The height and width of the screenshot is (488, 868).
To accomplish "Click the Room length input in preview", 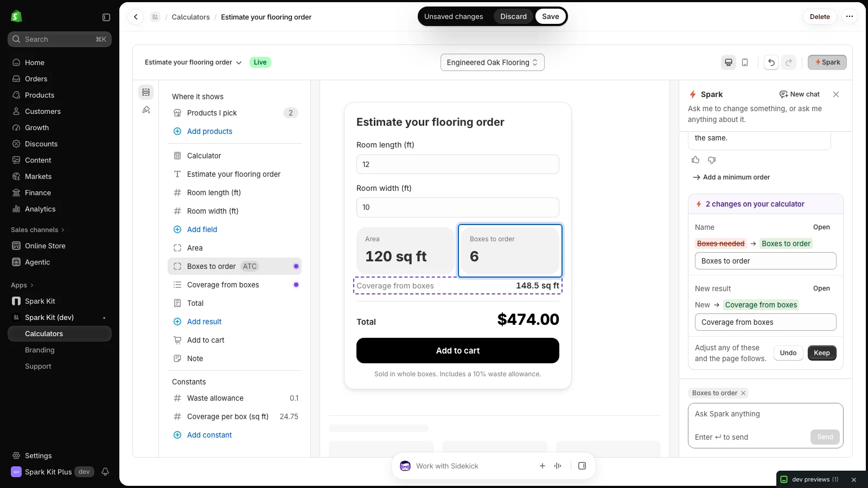I will pyautogui.click(x=457, y=164).
